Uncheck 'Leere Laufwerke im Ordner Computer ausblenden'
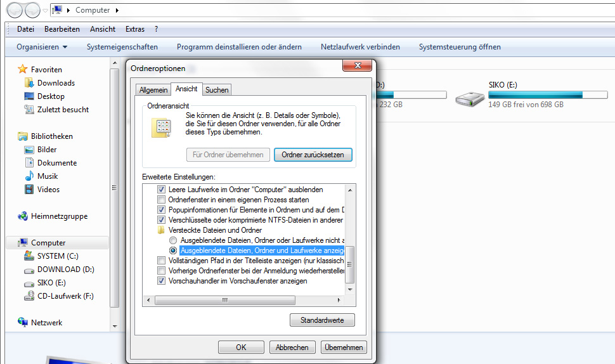 pos(162,190)
